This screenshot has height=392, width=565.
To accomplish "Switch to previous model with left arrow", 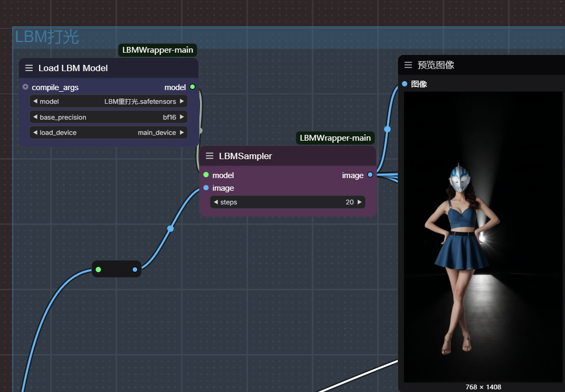I will tap(35, 101).
